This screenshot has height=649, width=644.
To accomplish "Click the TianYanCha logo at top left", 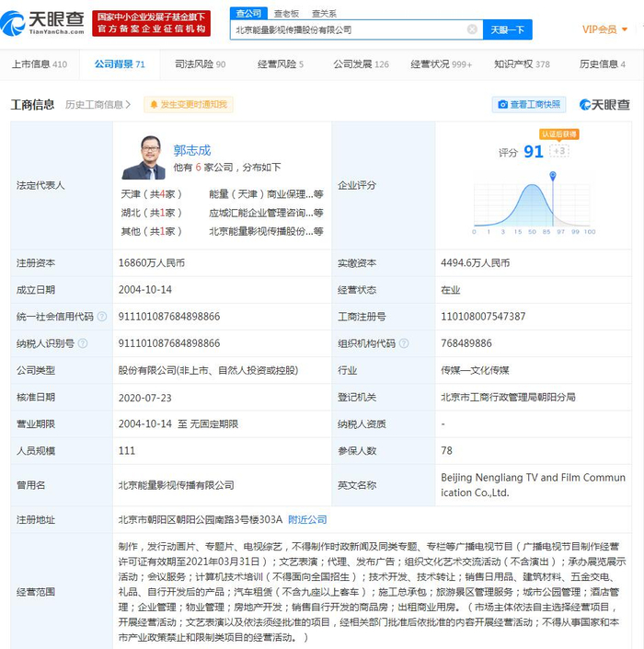I will coord(42,23).
